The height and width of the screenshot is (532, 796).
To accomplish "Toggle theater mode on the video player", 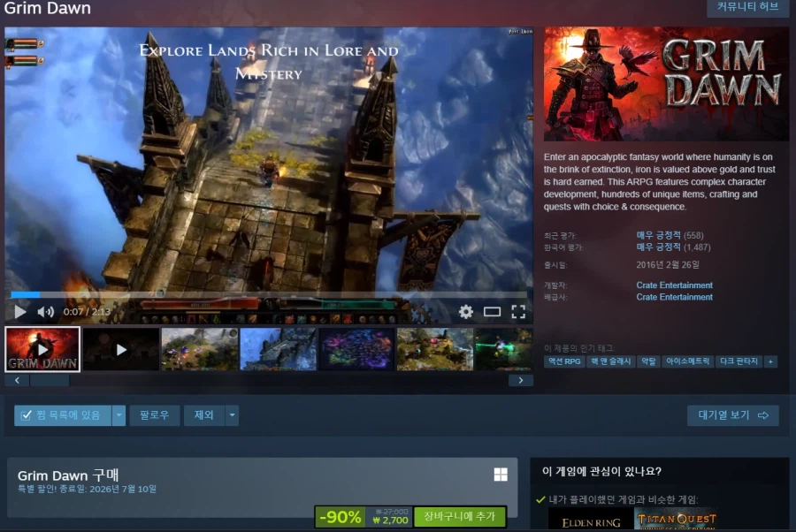I will (492, 311).
